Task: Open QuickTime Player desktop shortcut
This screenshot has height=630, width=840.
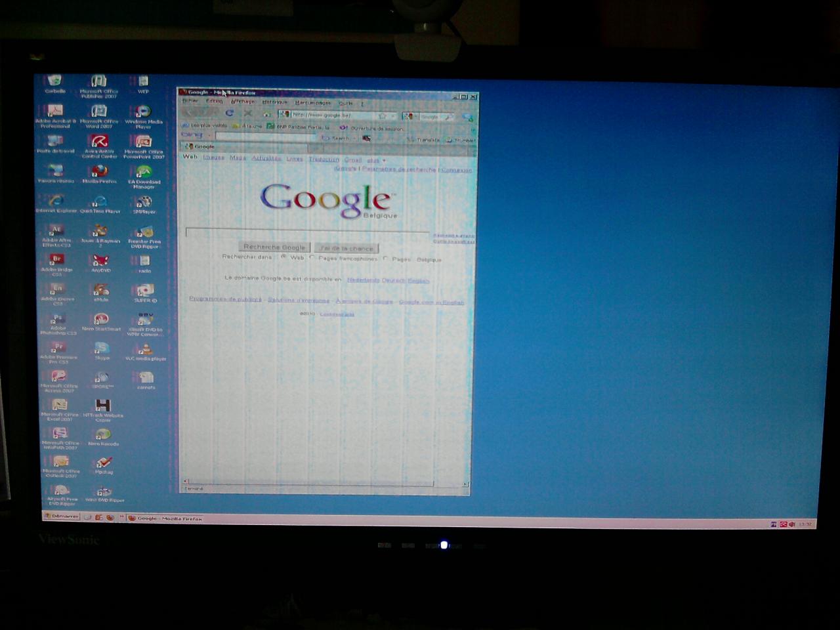Action: (x=100, y=203)
